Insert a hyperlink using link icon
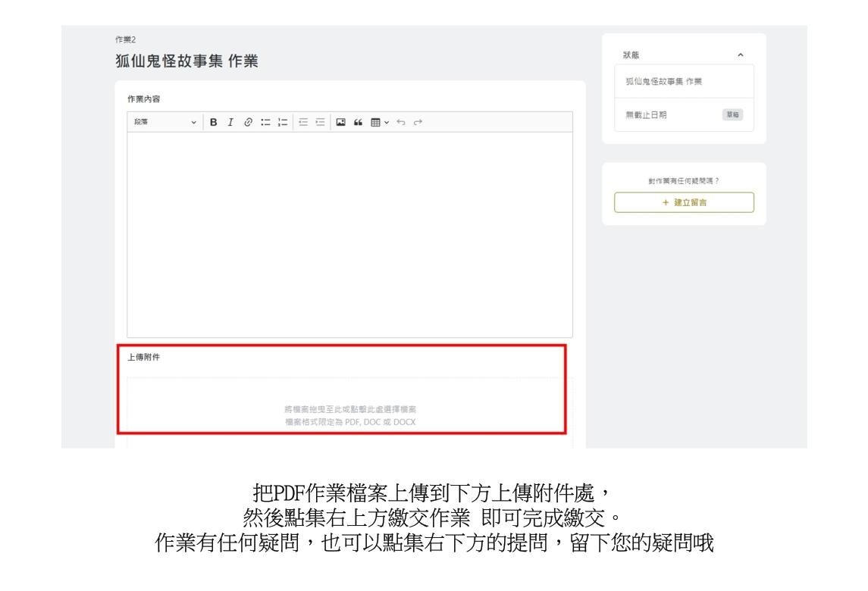 246,123
